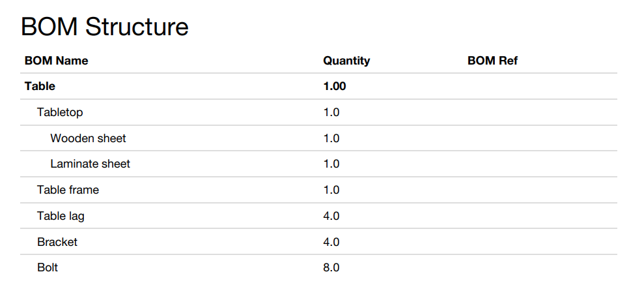Select the BOM Name column header

(x=56, y=61)
